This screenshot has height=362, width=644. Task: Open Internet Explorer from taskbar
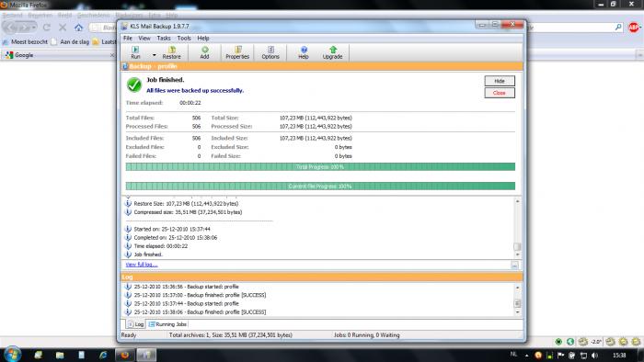[x=103, y=355]
